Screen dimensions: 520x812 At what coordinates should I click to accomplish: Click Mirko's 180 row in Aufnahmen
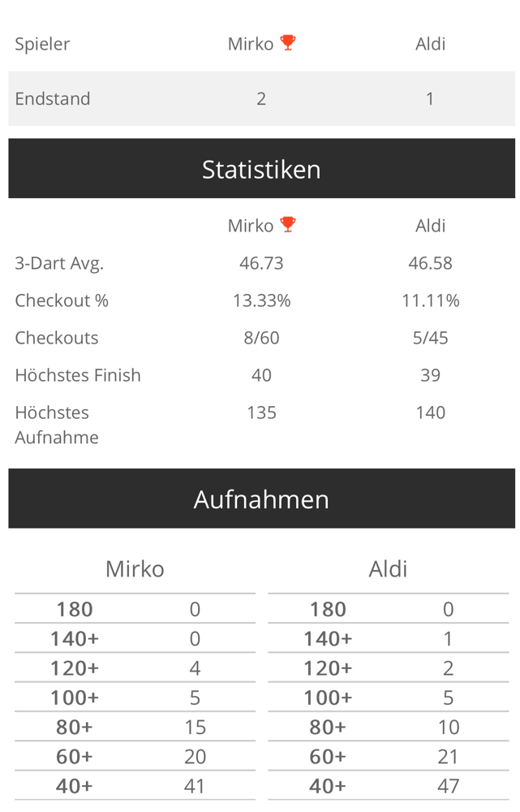click(135, 609)
